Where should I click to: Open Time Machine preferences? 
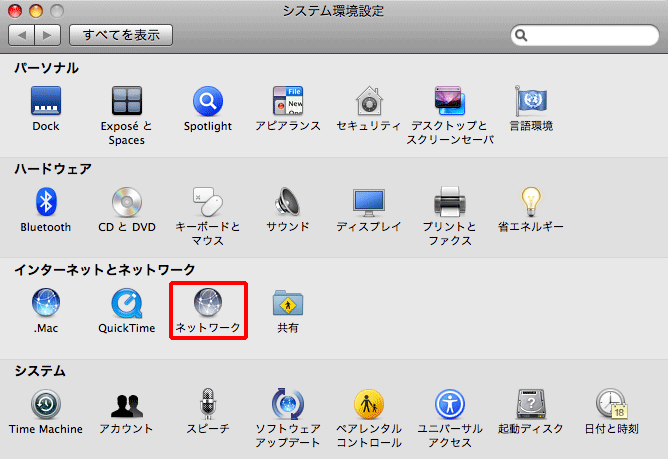pyautogui.click(x=46, y=404)
